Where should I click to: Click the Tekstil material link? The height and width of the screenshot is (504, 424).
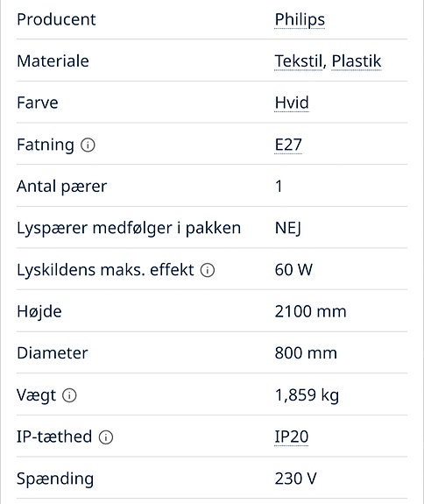click(x=299, y=61)
